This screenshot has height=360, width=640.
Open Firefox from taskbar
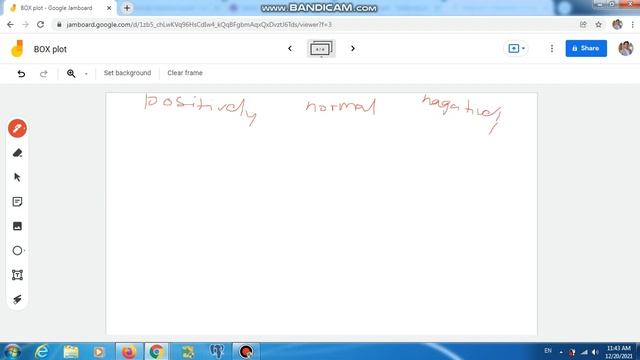click(x=129, y=351)
